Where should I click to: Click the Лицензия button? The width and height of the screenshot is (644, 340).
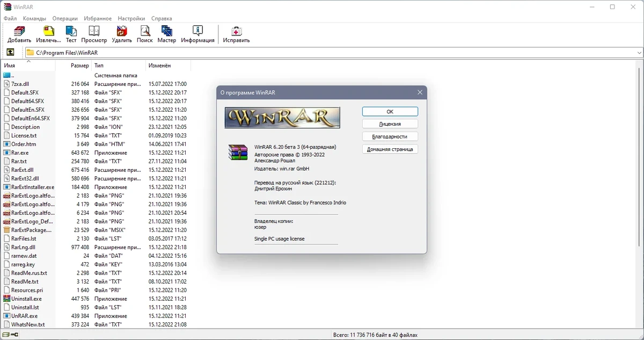click(390, 124)
